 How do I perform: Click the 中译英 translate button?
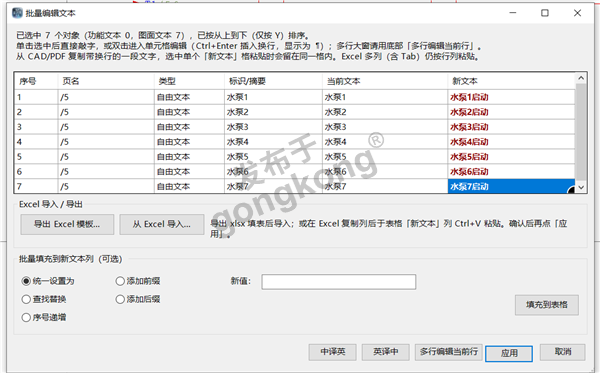[333, 352]
